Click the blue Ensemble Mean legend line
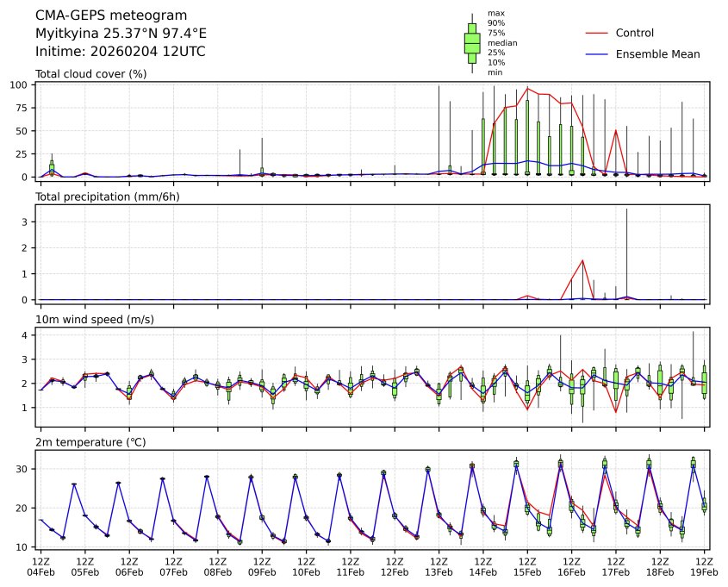This screenshot has height=587, width=728. click(x=597, y=54)
